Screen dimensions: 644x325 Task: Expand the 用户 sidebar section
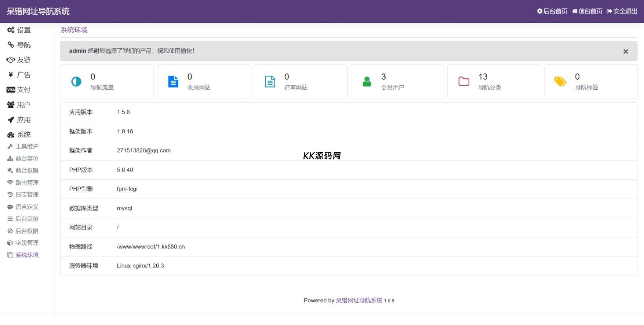point(23,105)
